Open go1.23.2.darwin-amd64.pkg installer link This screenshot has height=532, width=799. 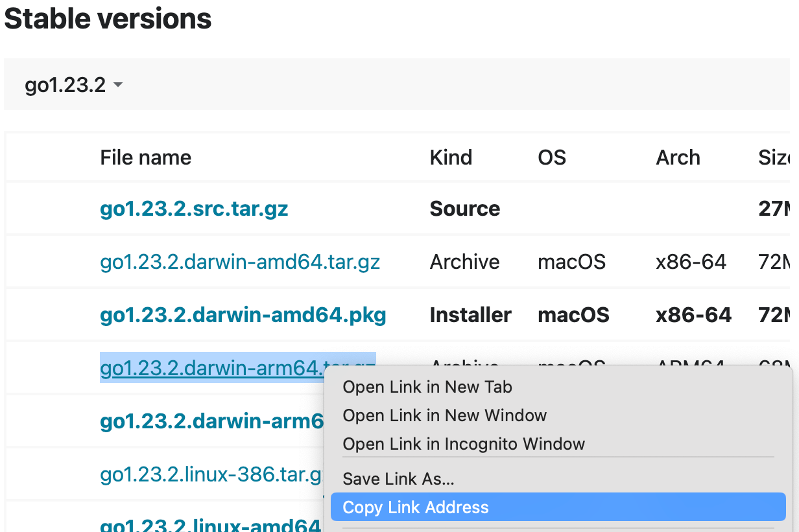pos(243,315)
